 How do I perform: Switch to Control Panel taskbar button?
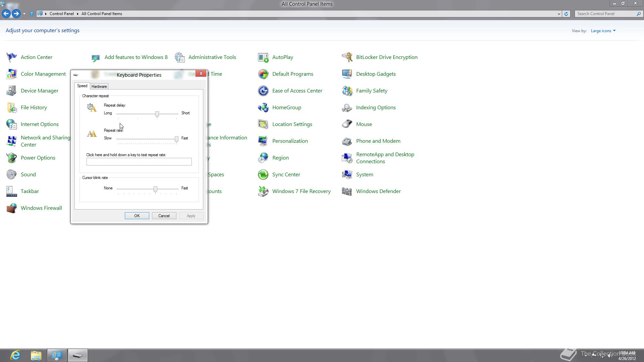point(57,355)
